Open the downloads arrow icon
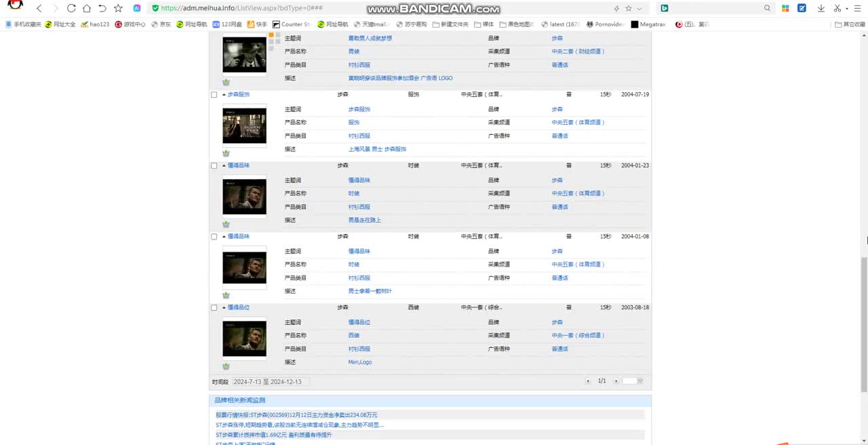This screenshot has width=868, height=445. coord(821,8)
